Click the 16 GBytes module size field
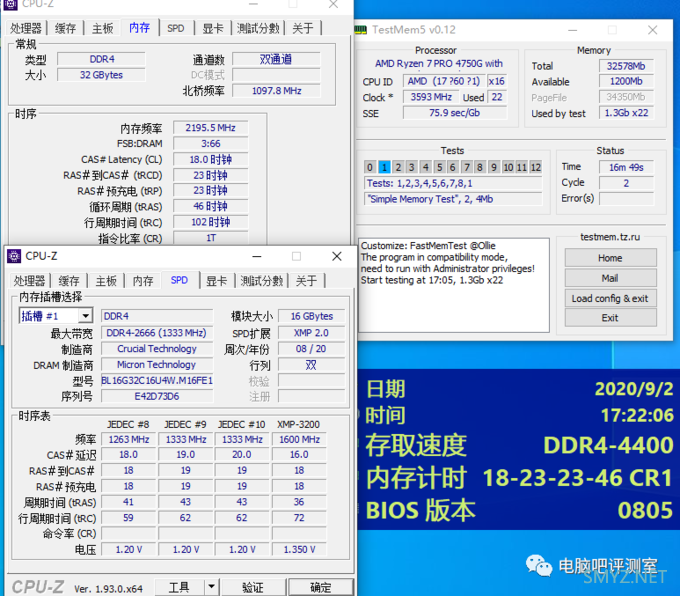 [x=311, y=316]
